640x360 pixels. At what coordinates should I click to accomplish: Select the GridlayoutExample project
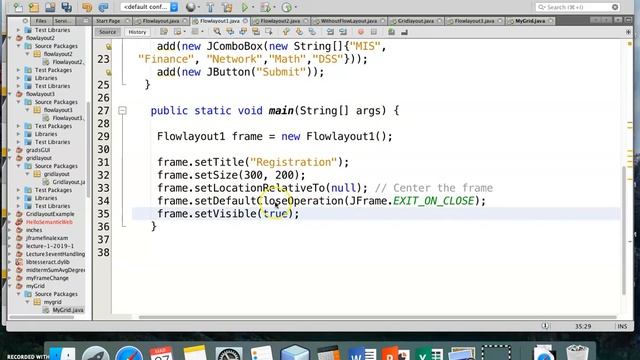(x=50, y=214)
